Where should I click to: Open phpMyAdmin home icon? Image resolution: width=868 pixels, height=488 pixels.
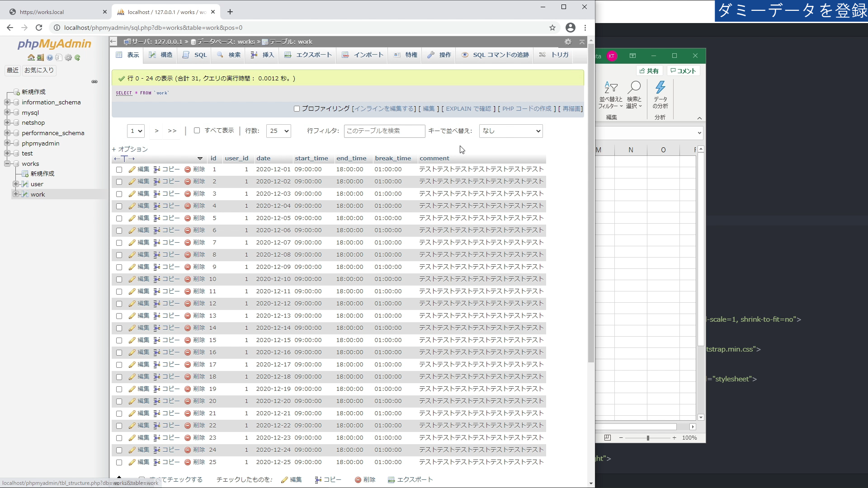pyautogui.click(x=31, y=57)
